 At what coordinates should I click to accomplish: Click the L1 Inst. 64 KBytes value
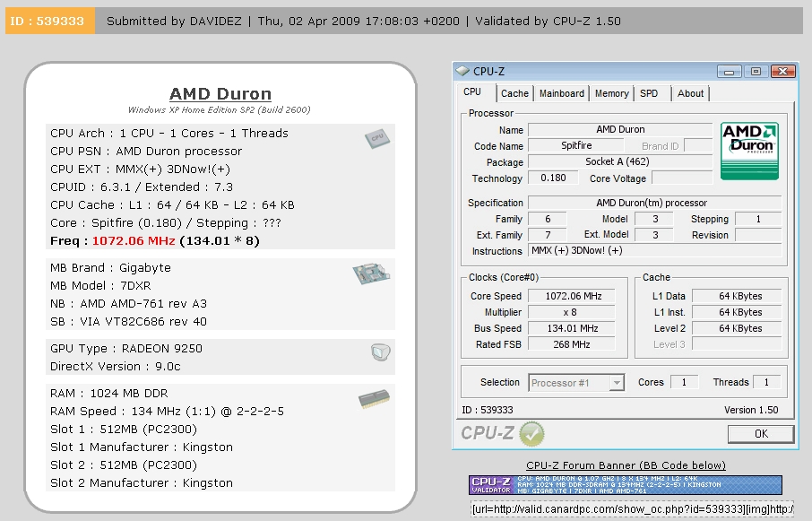[737, 312]
